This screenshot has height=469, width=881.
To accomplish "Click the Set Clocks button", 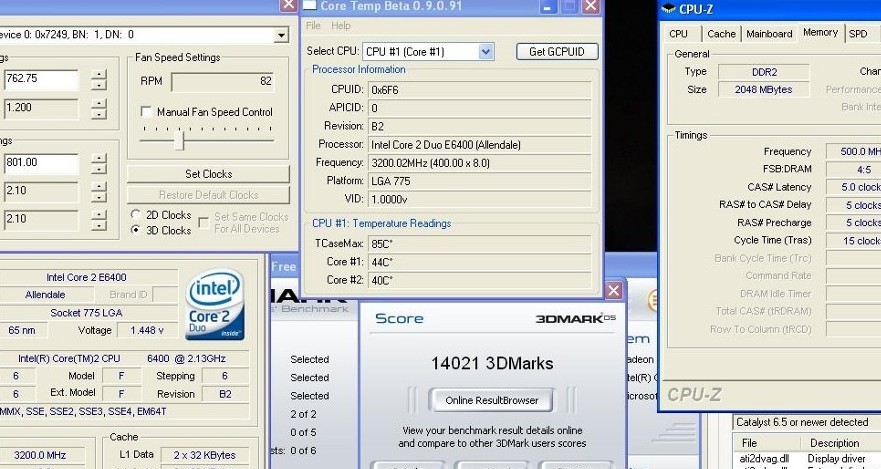I will point(208,174).
